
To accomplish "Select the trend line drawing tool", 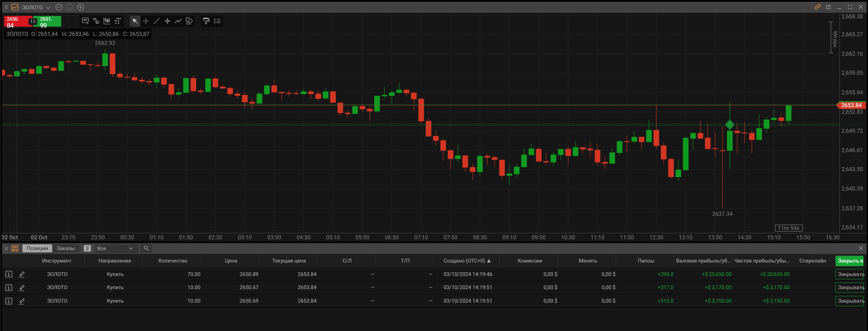I will [x=157, y=21].
